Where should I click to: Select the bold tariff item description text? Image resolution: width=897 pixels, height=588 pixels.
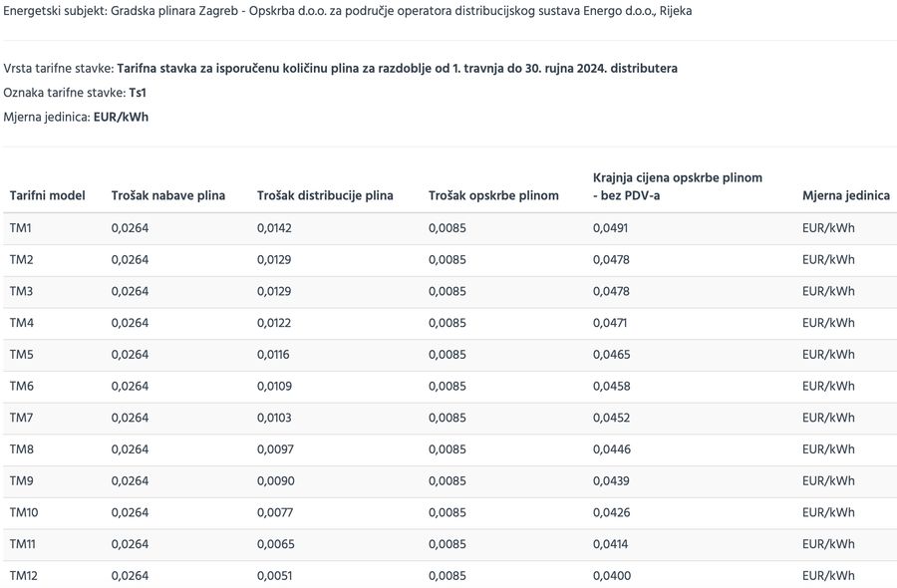[x=397, y=69]
